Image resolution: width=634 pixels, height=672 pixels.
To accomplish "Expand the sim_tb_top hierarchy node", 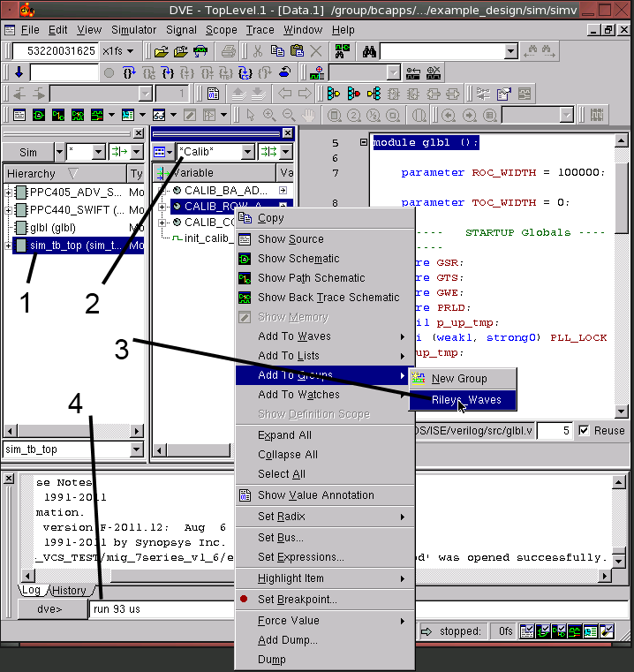I will [x=9, y=245].
